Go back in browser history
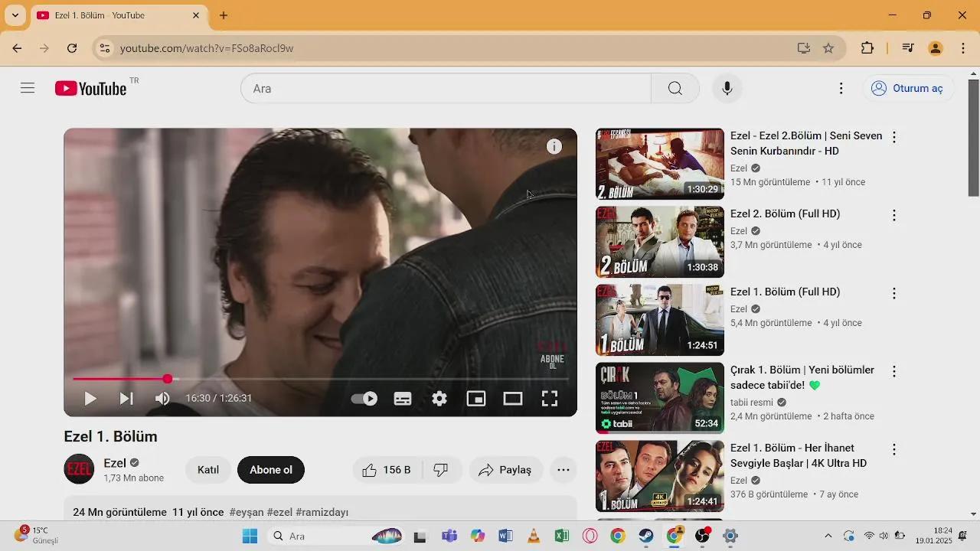This screenshot has width=980, height=551. 17,48
